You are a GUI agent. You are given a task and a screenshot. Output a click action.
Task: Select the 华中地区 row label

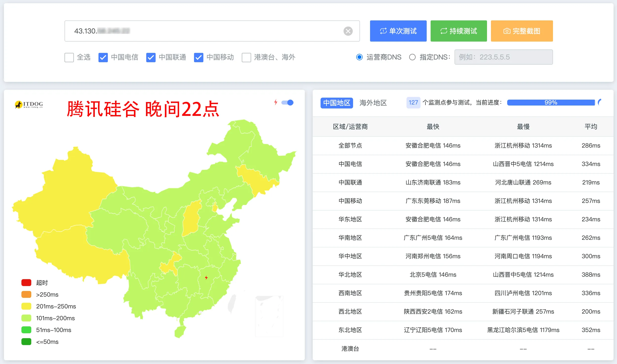click(350, 256)
